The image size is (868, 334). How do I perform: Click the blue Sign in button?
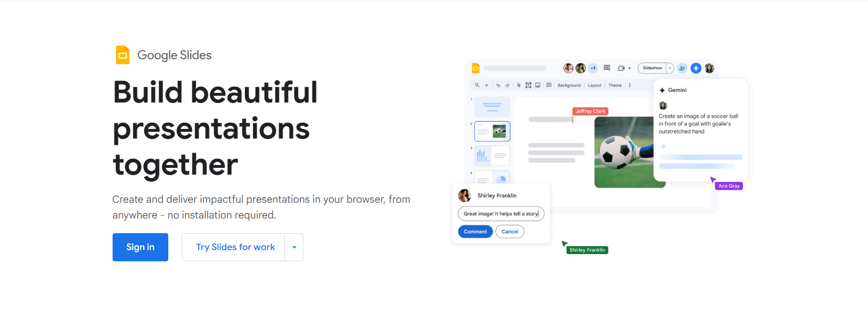pos(140,247)
